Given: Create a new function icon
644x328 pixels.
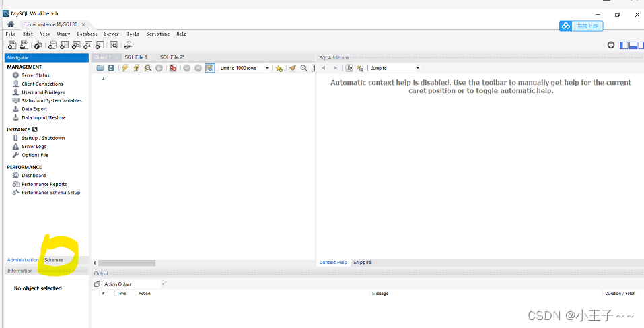Looking at the screenshot, I should [100, 45].
